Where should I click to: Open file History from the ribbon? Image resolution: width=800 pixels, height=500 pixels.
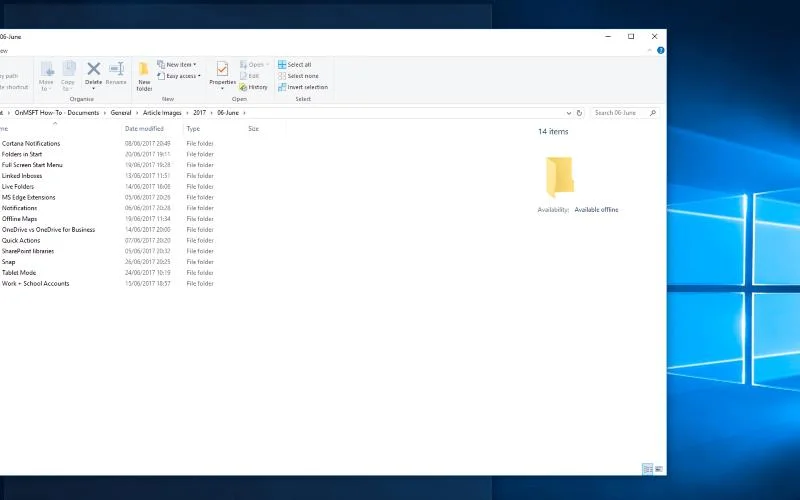click(254, 87)
